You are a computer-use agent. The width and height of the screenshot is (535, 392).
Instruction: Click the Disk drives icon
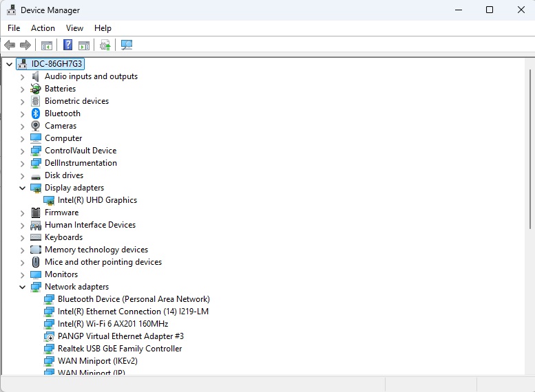[36, 177]
